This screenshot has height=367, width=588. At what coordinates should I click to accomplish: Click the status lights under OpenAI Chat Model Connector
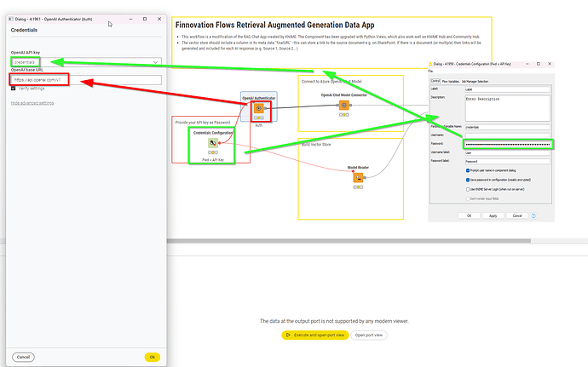(344, 115)
